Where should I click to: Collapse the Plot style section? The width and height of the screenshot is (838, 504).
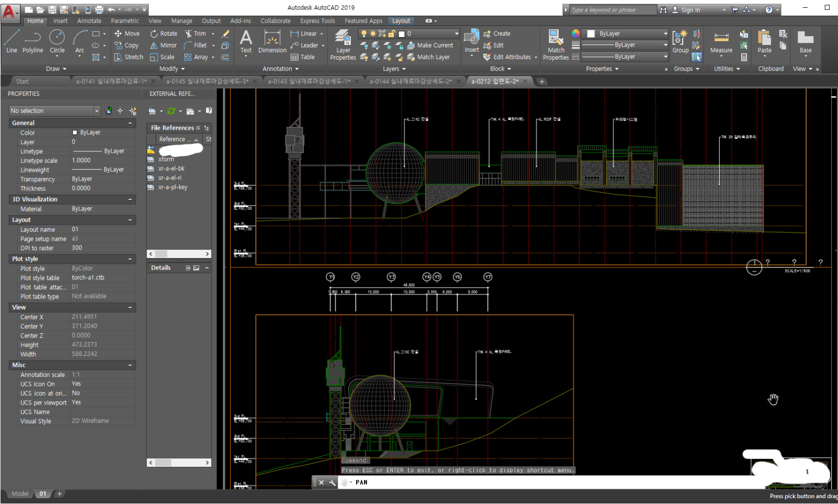130,259
